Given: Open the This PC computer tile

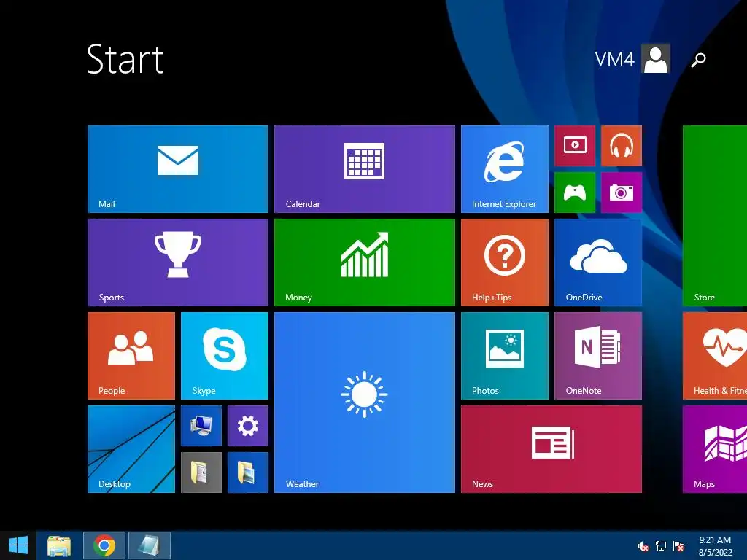Looking at the screenshot, I should (x=201, y=426).
